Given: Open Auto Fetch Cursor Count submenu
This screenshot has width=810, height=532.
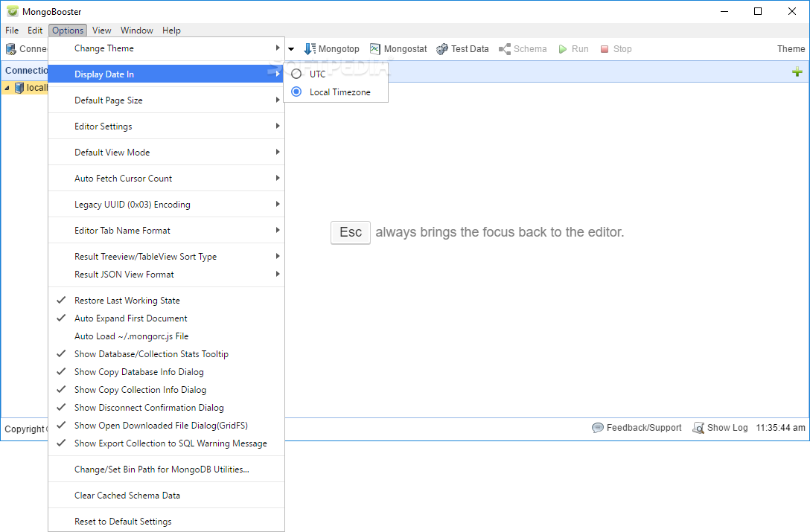Looking at the screenshot, I should [x=166, y=178].
